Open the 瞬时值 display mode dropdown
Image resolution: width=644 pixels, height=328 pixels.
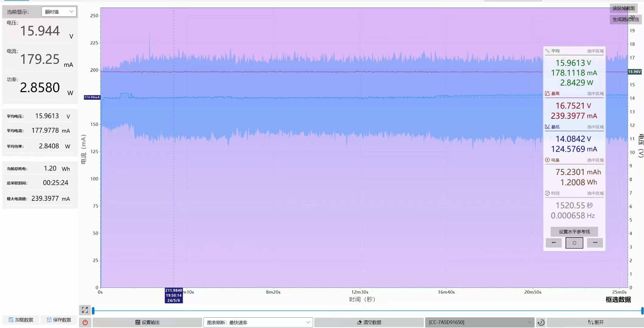[59, 12]
